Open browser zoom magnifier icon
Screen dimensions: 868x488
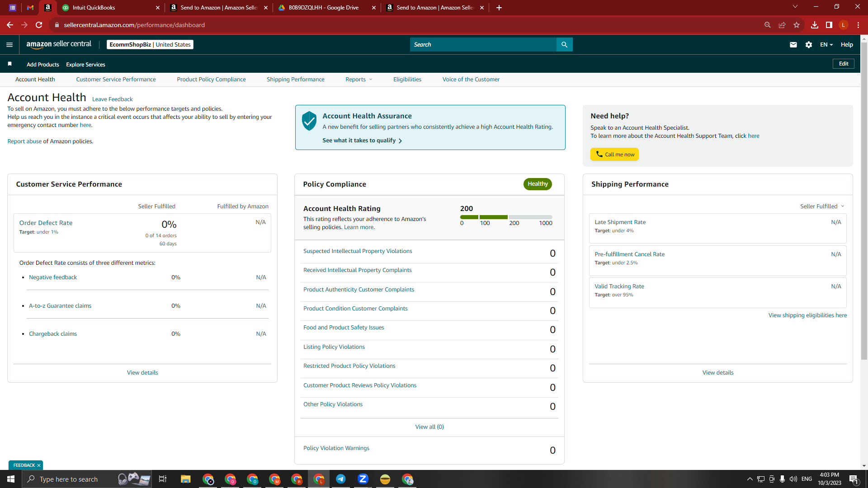[x=767, y=25]
